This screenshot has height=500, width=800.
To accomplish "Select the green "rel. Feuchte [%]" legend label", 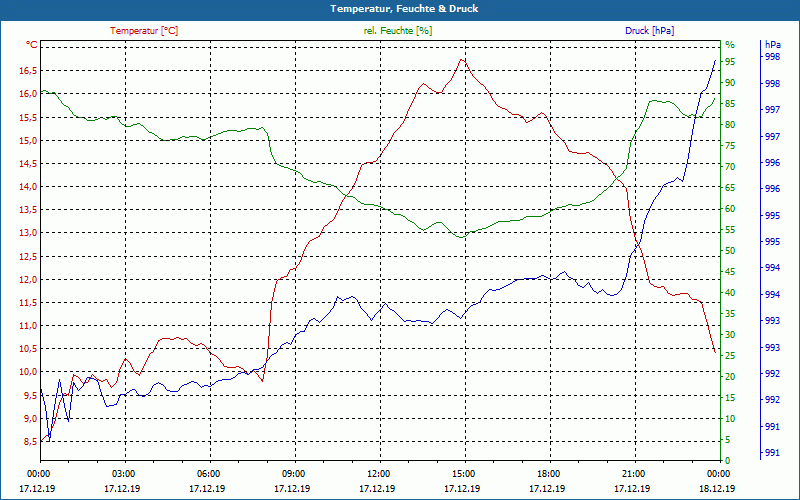I will [398, 31].
